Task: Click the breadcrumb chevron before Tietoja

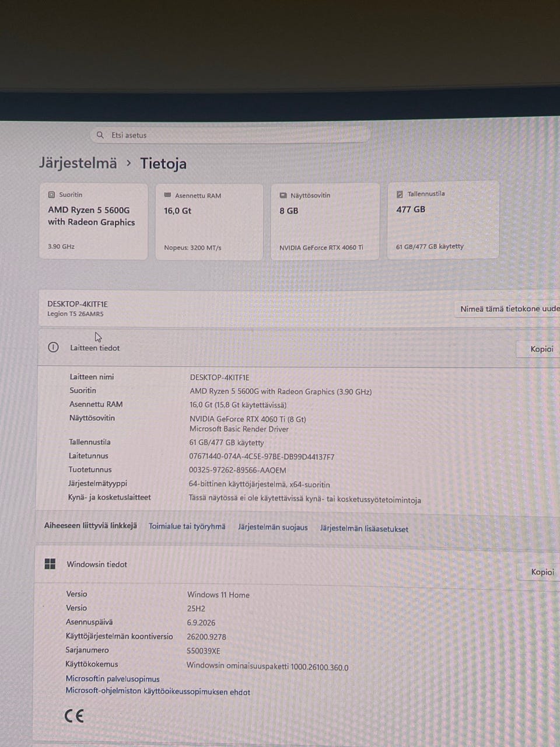Action: pos(129,164)
